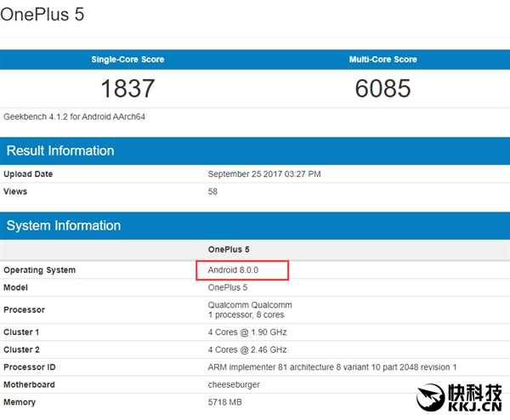
Task: Select the multi-core score value 6085
Action: (382, 88)
